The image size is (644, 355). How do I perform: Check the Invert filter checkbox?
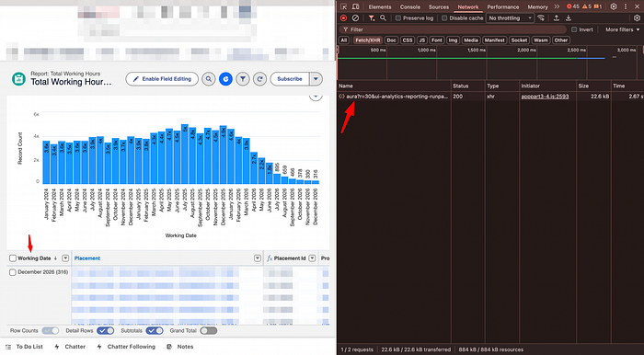coord(575,29)
